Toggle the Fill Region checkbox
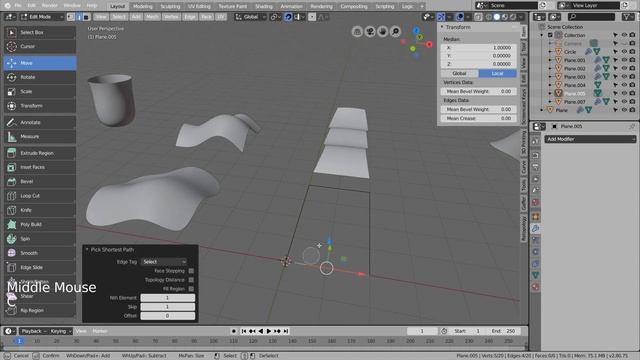This screenshot has height=360, width=640. tap(191, 289)
